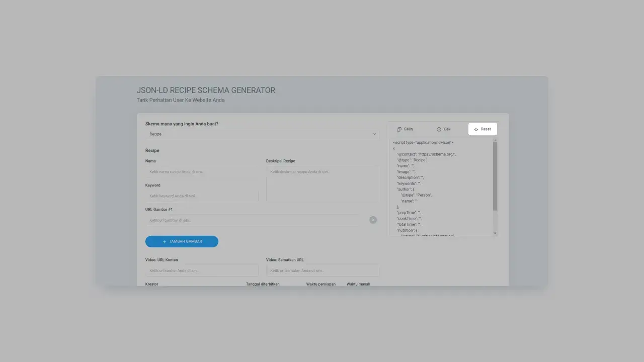Click the Kreator field label
Image resolution: width=644 pixels, height=362 pixels.
152,284
